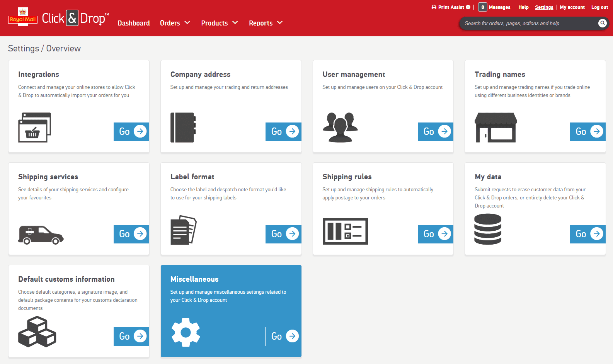The width and height of the screenshot is (613, 364).
Task: Click the Settings / Overview page heading
Action: 44,48
